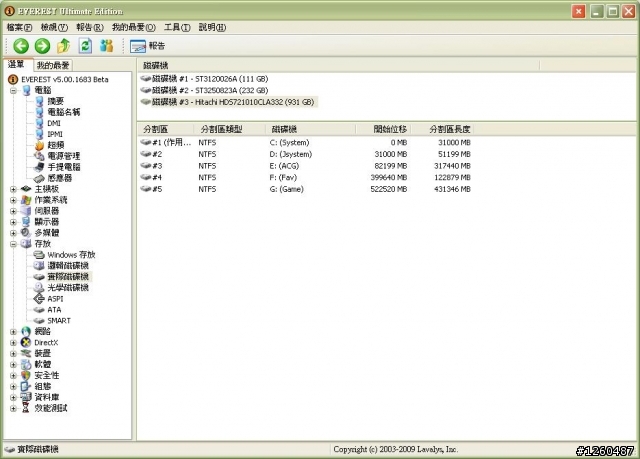Select partition row C: (System)
640x459 pixels.
tap(306, 142)
